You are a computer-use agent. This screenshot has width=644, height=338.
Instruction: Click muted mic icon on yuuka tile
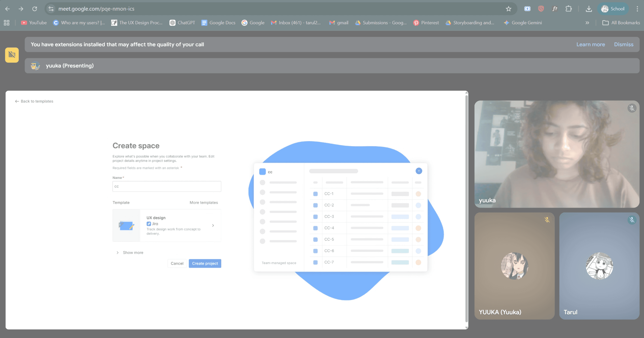tap(632, 108)
